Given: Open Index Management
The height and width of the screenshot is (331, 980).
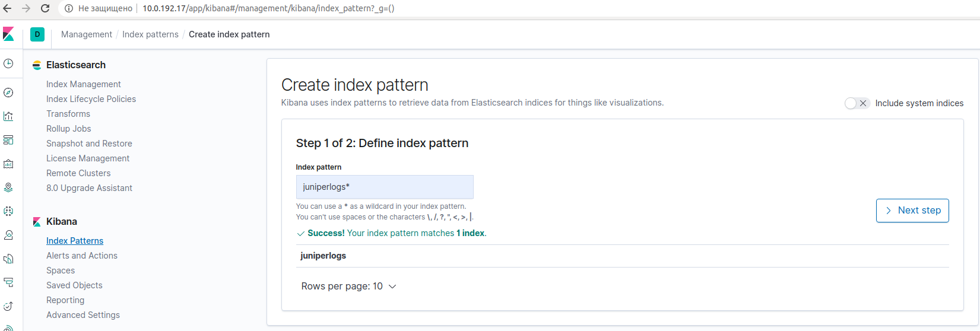Looking at the screenshot, I should pyautogui.click(x=84, y=84).
